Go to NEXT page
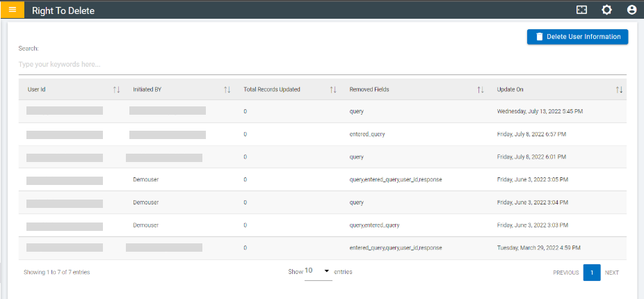Screen dimensions: 644x299 pos(611,273)
